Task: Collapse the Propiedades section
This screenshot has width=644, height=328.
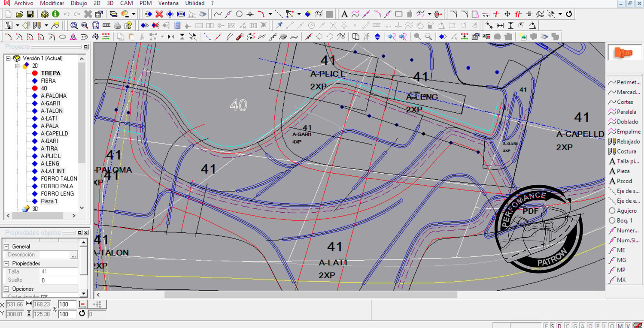Action: click(x=6, y=264)
